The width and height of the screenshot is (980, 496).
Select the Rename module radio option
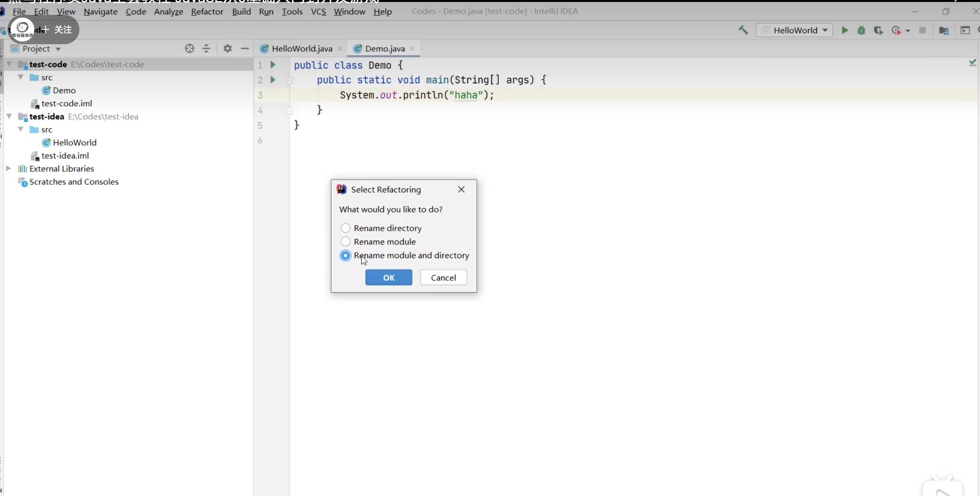pyautogui.click(x=345, y=242)
